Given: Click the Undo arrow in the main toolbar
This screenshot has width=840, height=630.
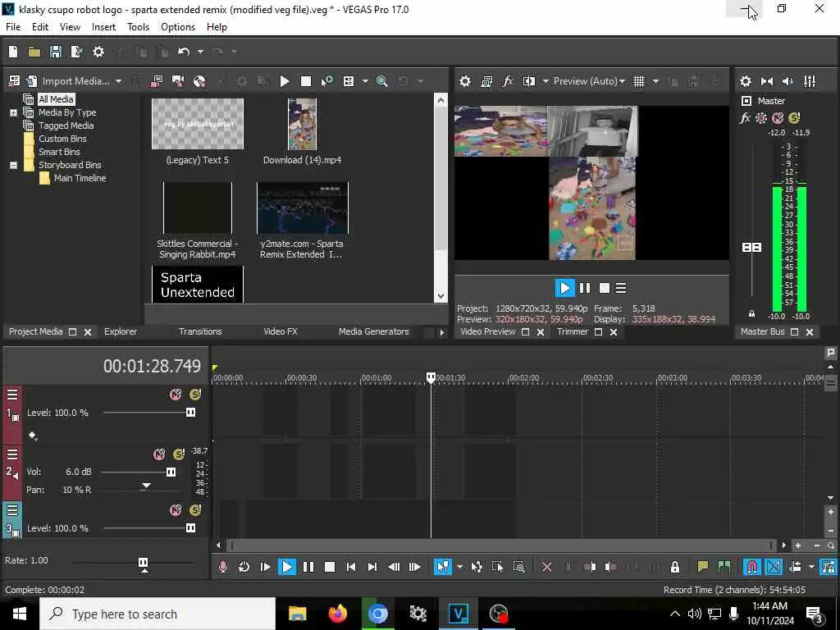Looking at the screenshot, I should pyautogui.click(x=184, y=52).
